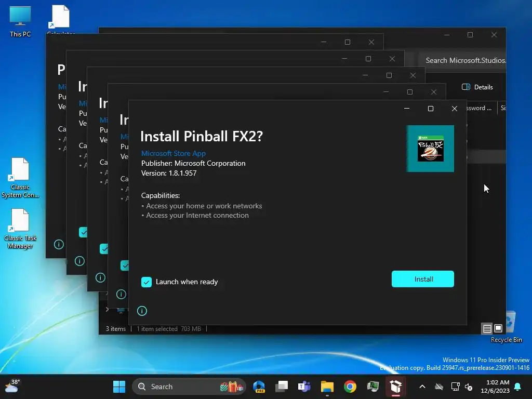
Task: Show hidden system tray icons
Action: (x=422, y=387)
